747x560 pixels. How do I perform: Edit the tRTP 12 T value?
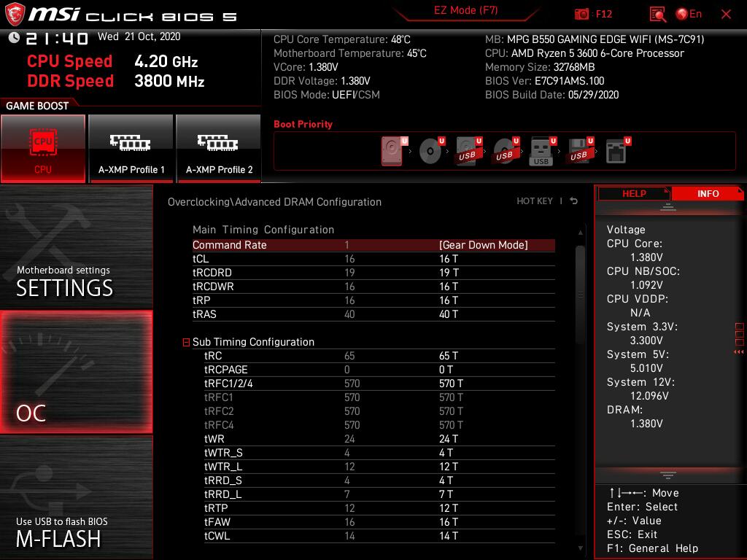[449, 507]
